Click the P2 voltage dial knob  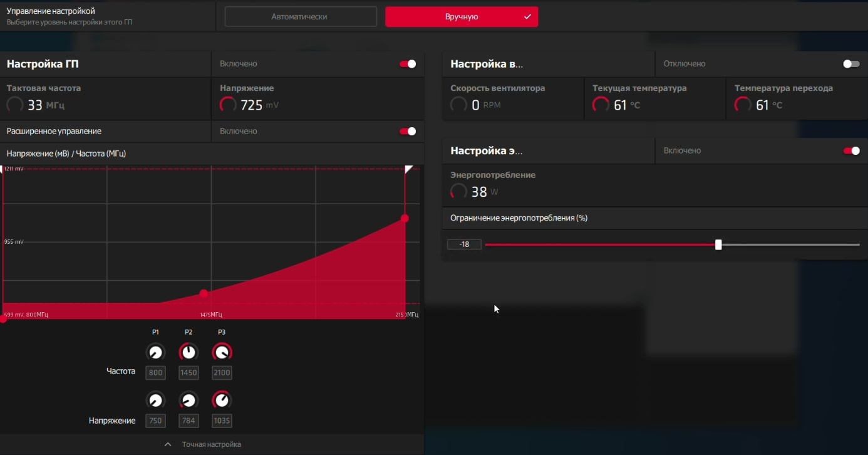coord(189,400)
